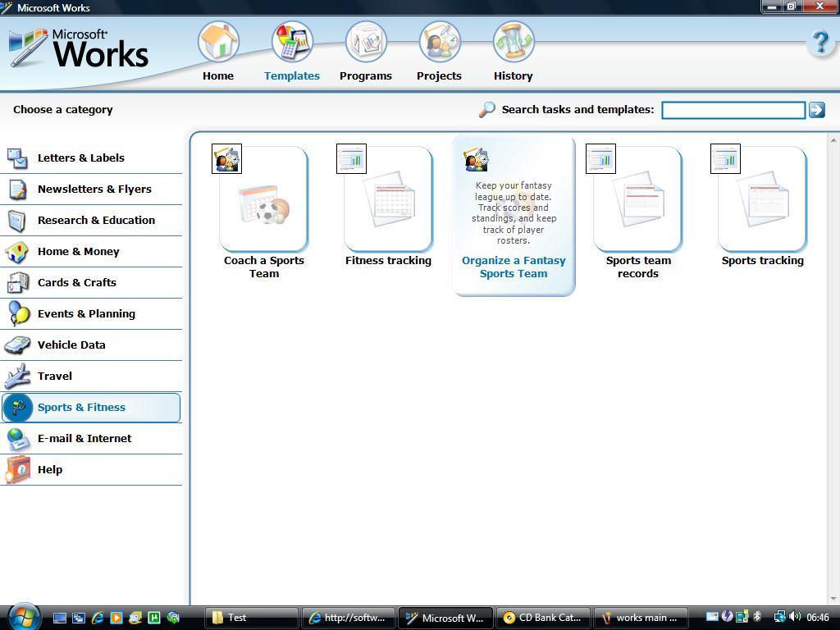This screenshot has height=630, width=840.
Task: Click the Show Desktop quick launch icon
Action: (59, 618)
